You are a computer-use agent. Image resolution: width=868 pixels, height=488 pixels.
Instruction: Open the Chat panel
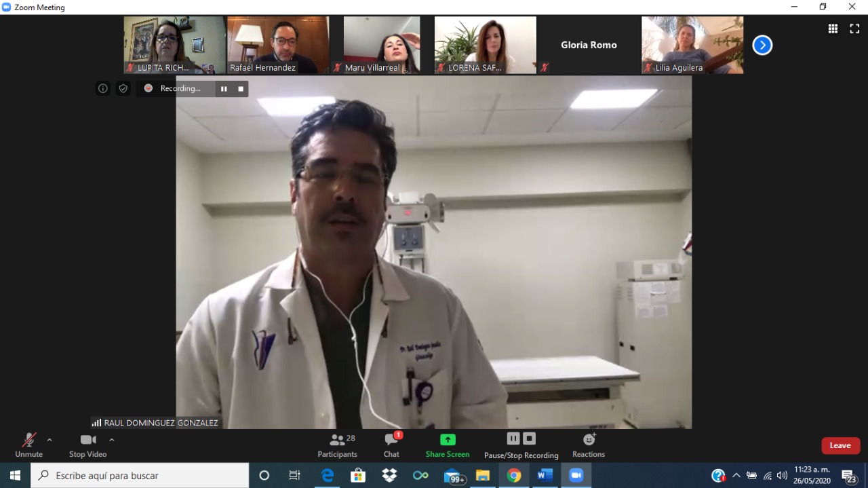click(391, 445)
